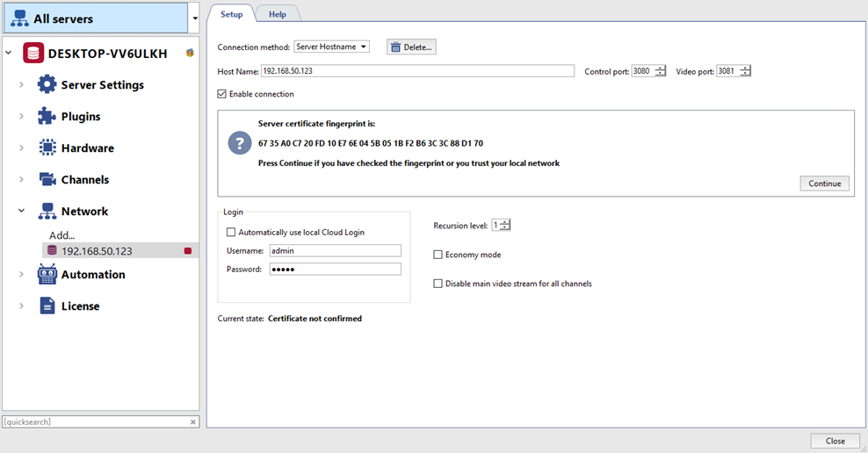Click the Automation robot icon
The height and width of the screenshot is (453, 868).
pyautogui.click(x=47, y=275)
